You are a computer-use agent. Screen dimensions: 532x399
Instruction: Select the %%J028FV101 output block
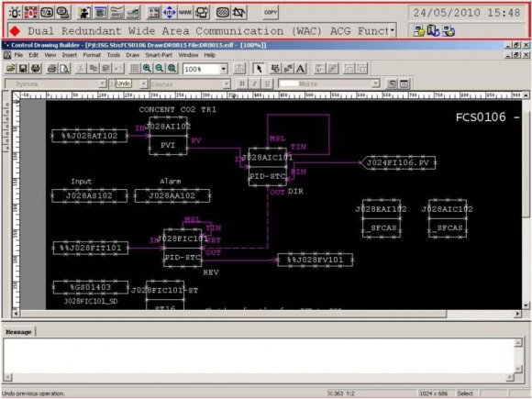[316, 260]
